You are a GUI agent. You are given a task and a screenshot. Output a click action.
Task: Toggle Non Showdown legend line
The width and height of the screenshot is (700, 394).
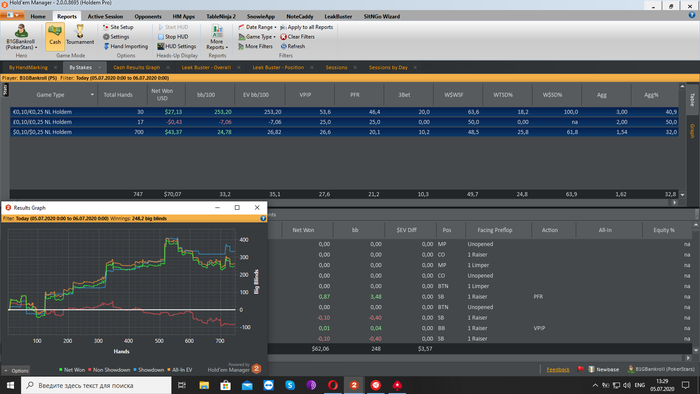[109, 370]
